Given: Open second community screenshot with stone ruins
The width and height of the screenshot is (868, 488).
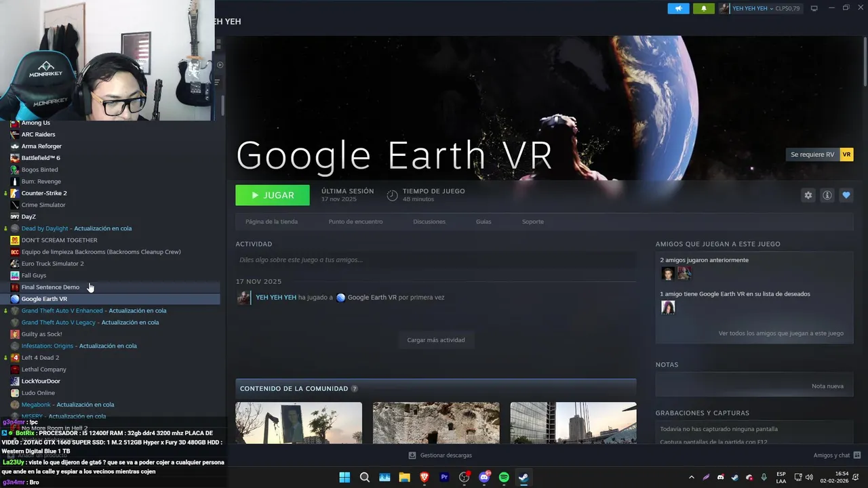Looking at the screenshot, I should pos(436,423).
